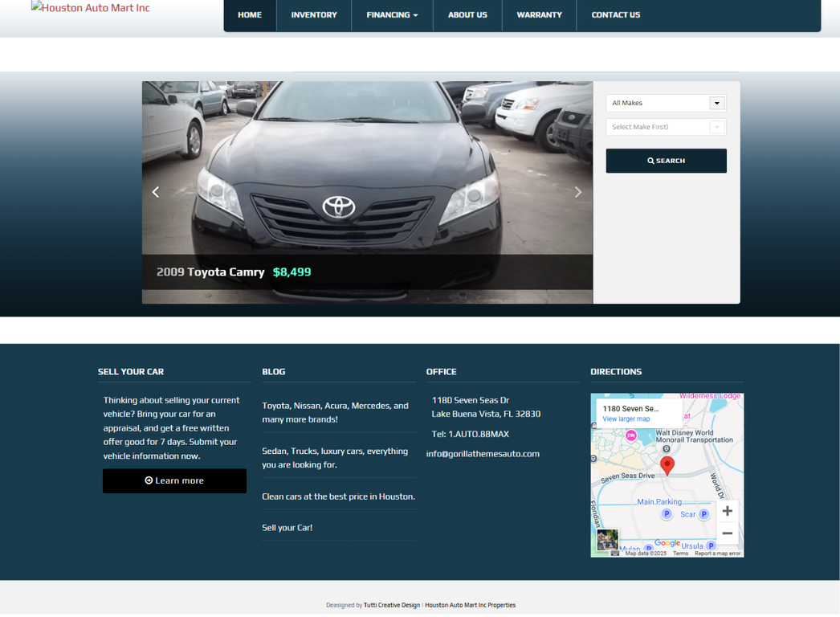Open the Warranty page
The width and height of the screenshot is (840, 617).
540,15
